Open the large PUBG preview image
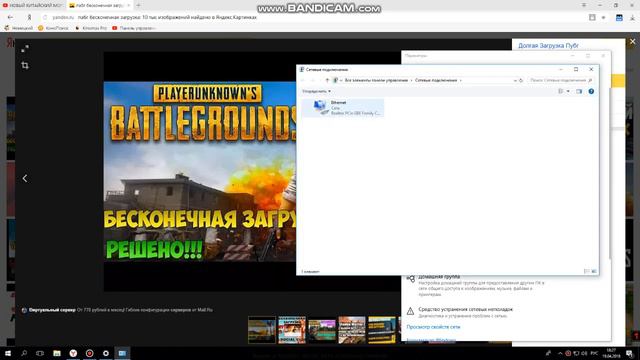This screenshot has width=640, height=360. (x=200, y=171)
